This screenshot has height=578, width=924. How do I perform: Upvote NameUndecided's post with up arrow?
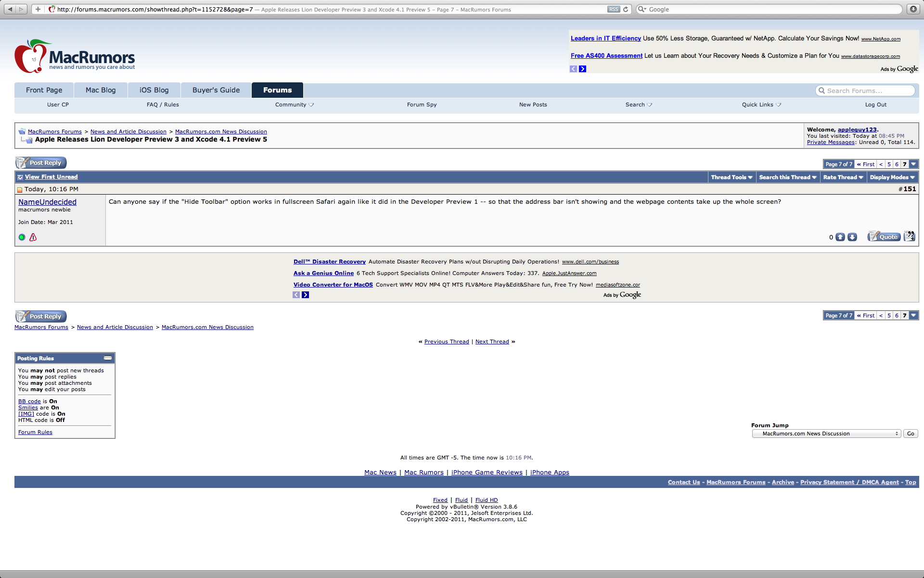click(840, 237)
